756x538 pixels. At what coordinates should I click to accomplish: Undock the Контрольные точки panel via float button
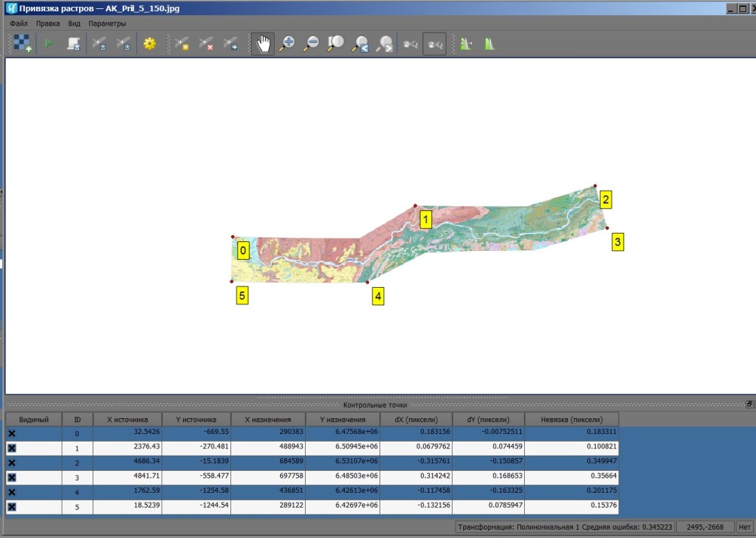click(x=749, y=405)
